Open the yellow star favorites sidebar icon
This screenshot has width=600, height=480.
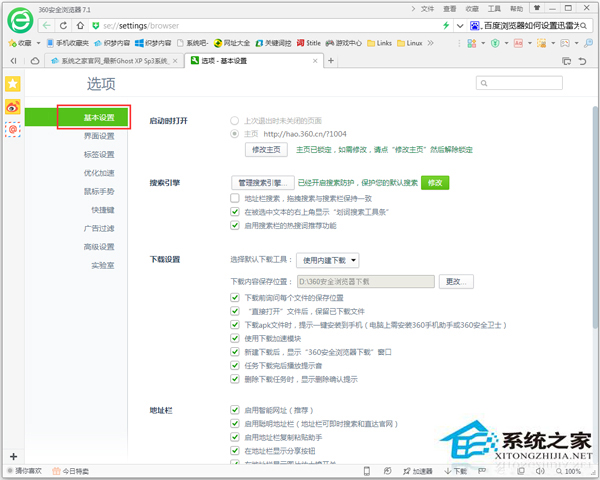(x=13, y=84)
